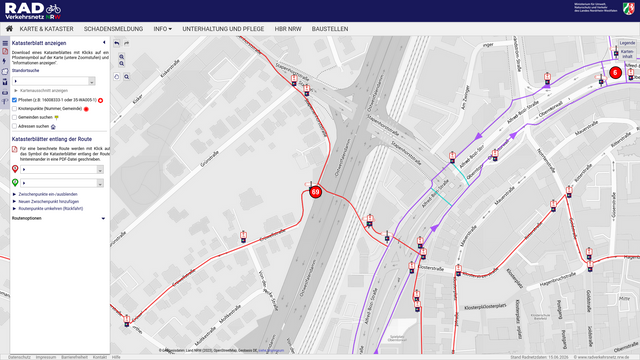Image resolution: width=640 pixels, height=360 pixels.
Task: Select the red Katasterblatt document sidebar icon
Action: pyautogui.click(x=5, y=51)
